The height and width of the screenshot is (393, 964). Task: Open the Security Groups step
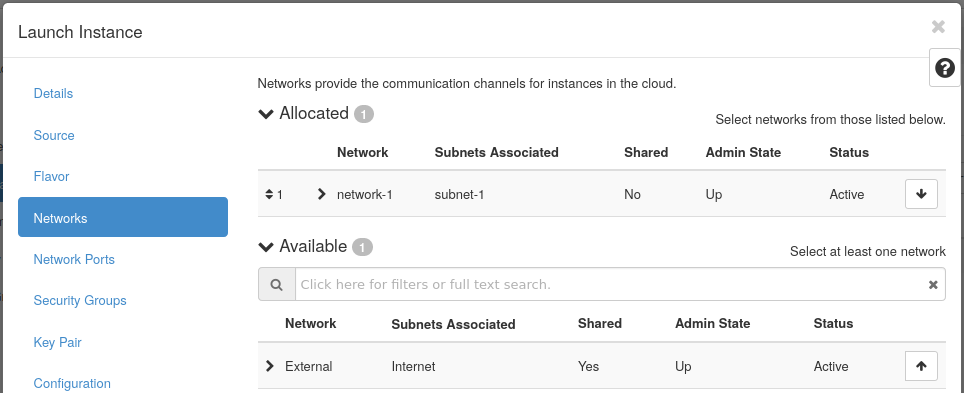[80, 301]
